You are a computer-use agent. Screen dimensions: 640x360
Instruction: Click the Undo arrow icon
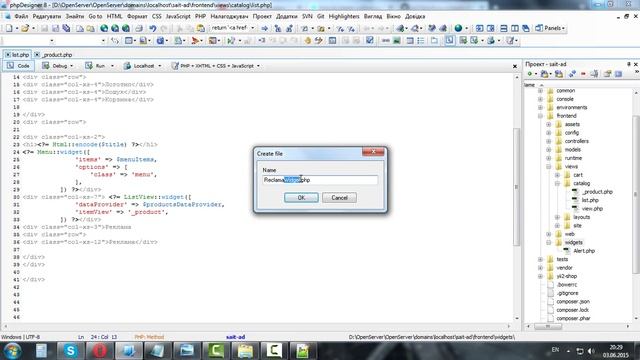click(153, 28)
